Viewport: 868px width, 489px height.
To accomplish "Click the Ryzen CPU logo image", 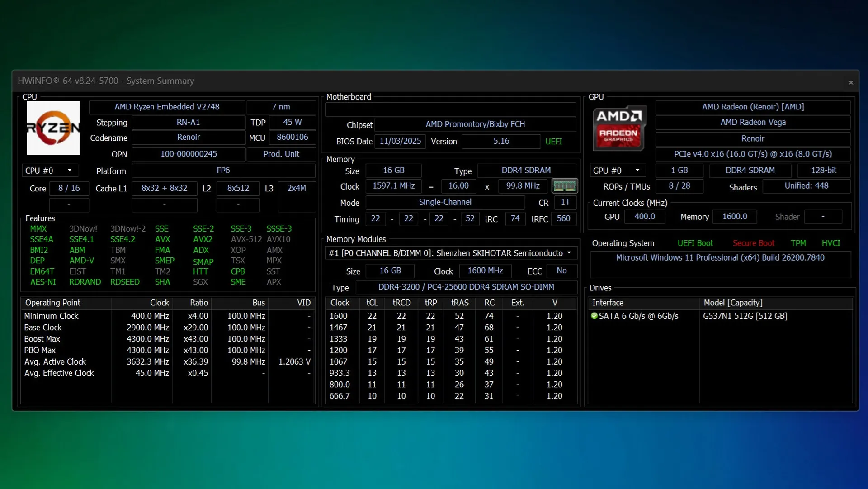I will pyautogui.click(x=53, y=128).
